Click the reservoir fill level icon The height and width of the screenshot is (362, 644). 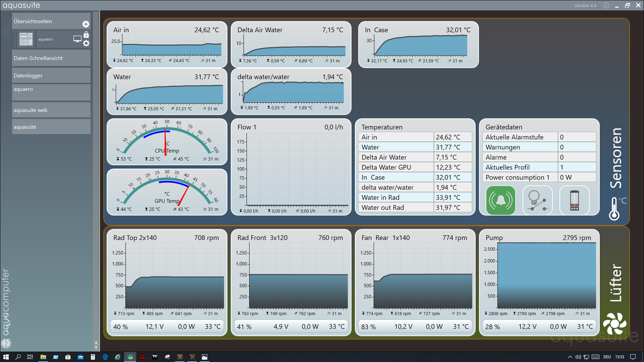574,200
